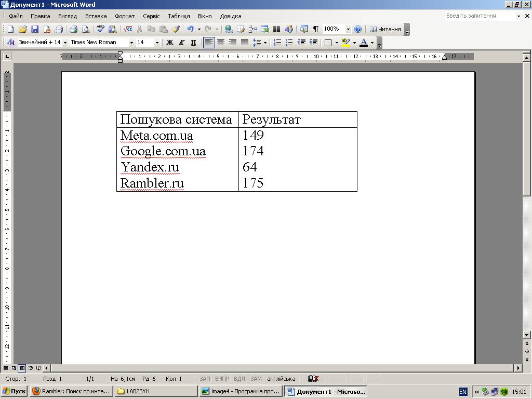The image size is (532, 399).
Task: Open the Вставка menu
Action: 96,16
